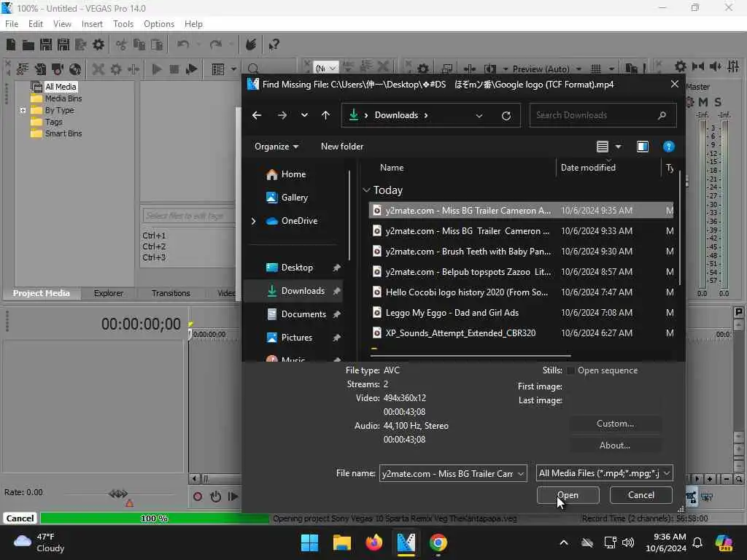
Task: Expand the OneDrive tree node
Action: pos(253,221)
